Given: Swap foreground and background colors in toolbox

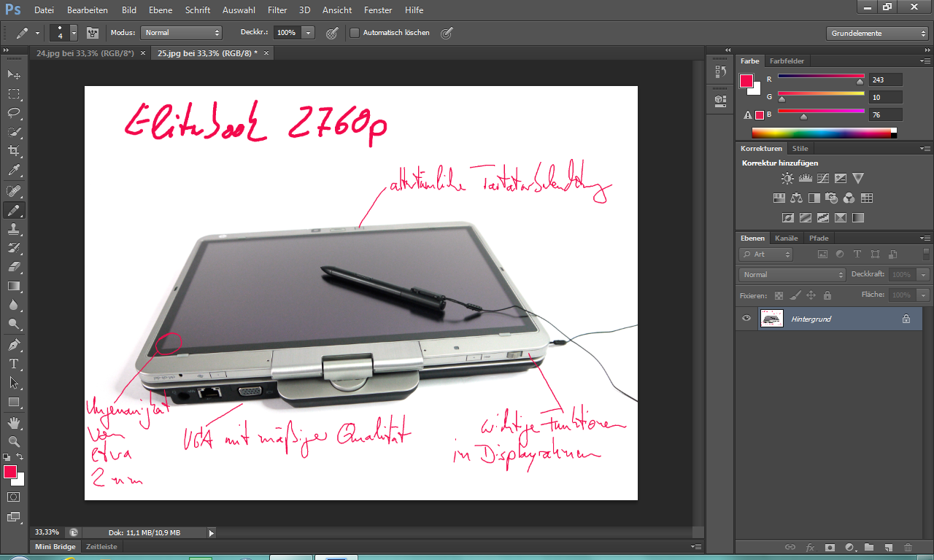Looking at the screenshot, I should click(20, 457).
